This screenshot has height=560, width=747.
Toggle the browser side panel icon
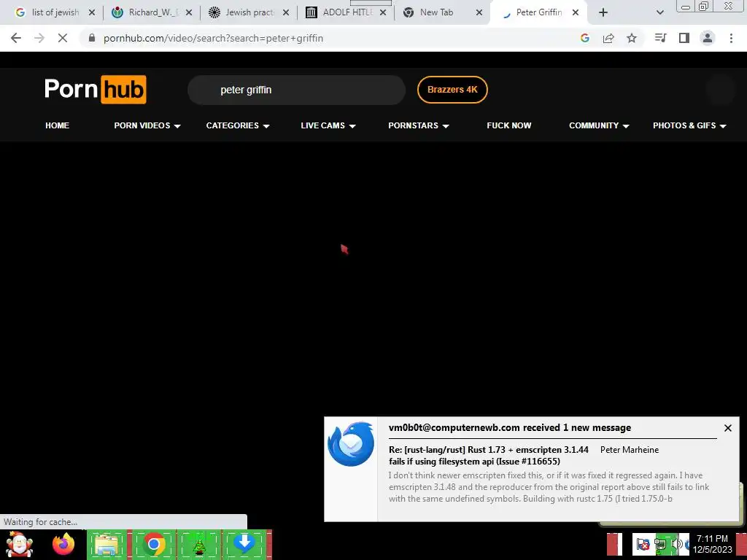684,38
